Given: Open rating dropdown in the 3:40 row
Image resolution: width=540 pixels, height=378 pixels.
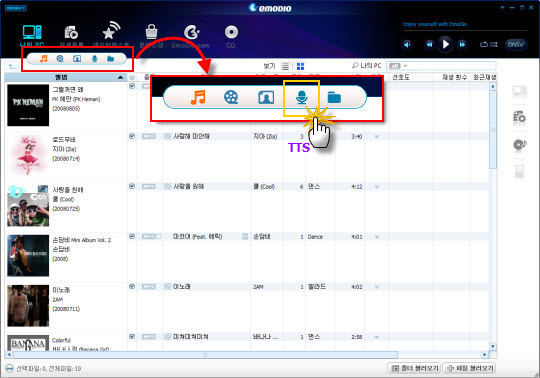Looking at the screenshot, I should (x=376, y=137).
